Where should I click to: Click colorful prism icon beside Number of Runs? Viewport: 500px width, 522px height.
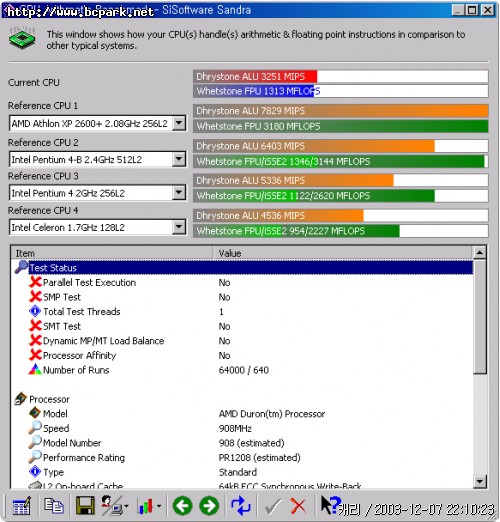[x=35, y=369]
